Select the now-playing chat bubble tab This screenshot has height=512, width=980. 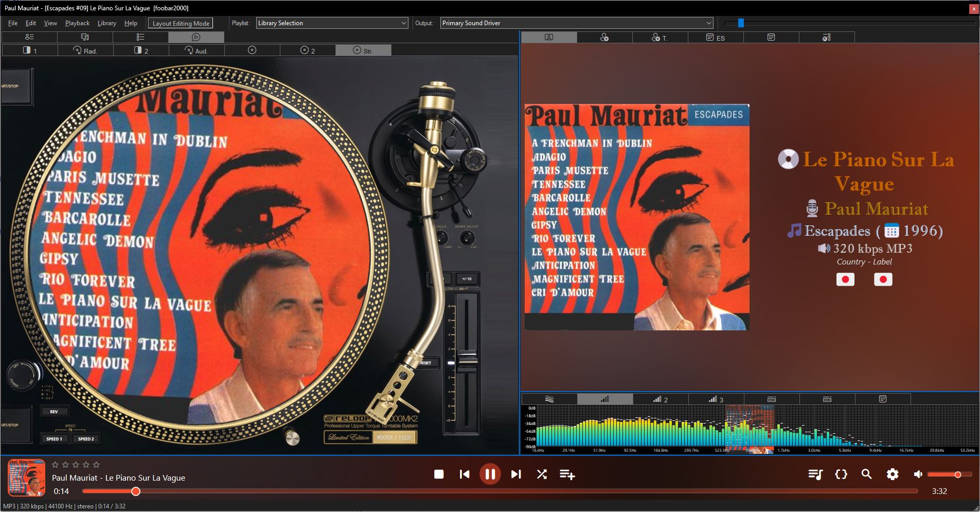196,37
